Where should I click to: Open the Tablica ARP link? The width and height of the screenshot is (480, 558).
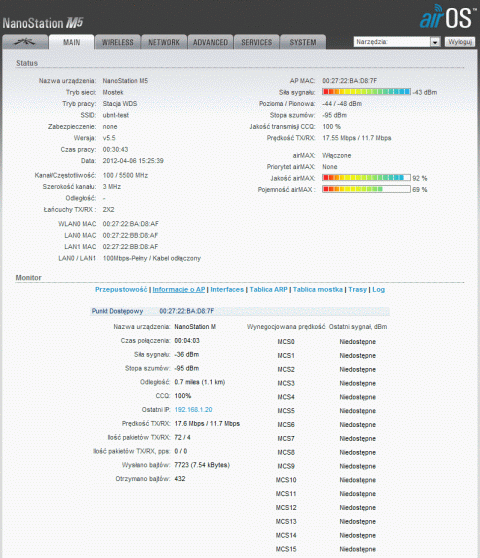(268, 290)
